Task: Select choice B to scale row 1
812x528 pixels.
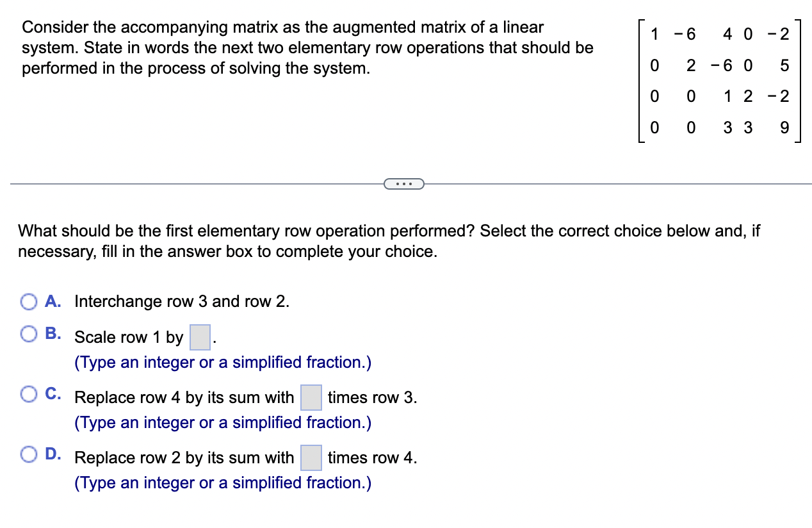Action: [x=29, y=333]
